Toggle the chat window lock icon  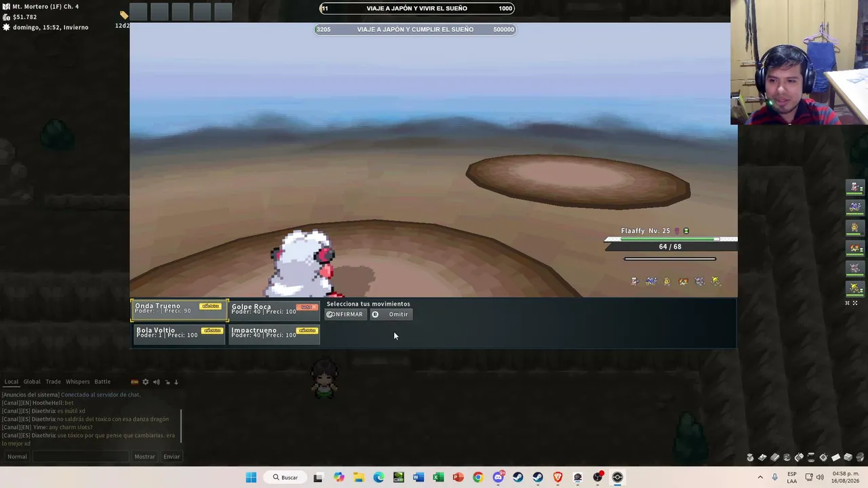(167, 382)
